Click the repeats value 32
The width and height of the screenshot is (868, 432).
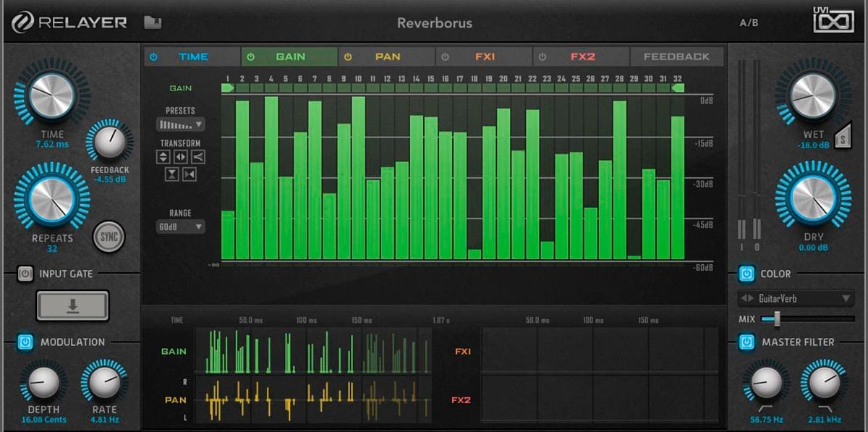[x=52, y=248]
